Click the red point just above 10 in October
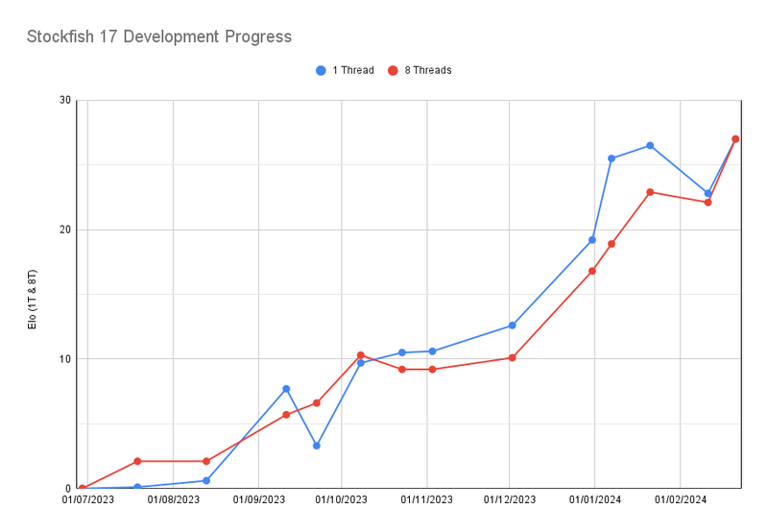 pos(361,355)
